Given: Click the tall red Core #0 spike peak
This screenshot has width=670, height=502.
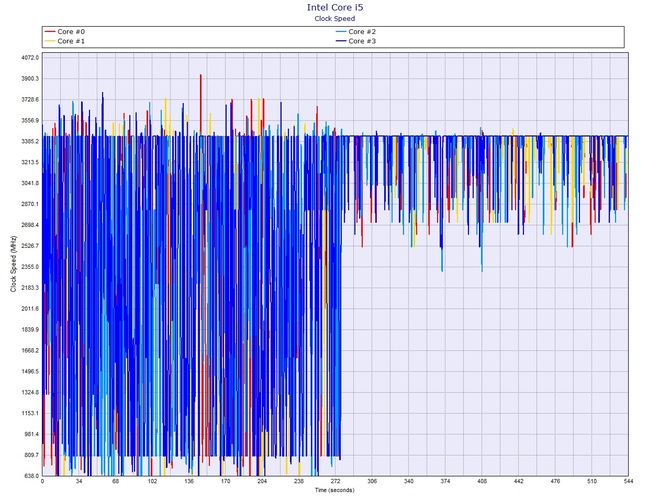Looking at the screenshot, I should tap(201, 76).
